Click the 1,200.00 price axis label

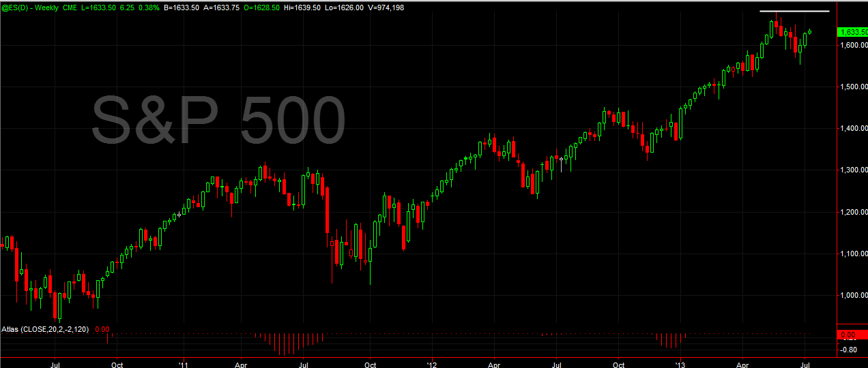pos(854,212)
